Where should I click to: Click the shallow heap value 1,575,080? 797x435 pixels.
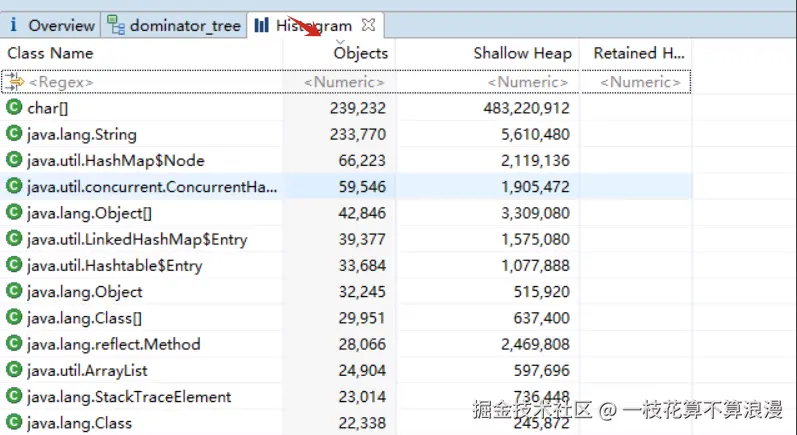(535, 239)
